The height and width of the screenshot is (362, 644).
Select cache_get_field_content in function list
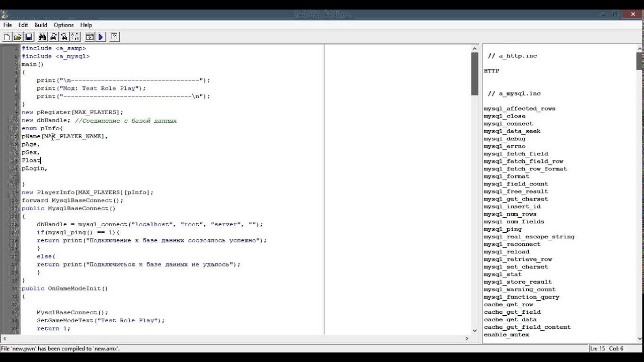point(527,327)
